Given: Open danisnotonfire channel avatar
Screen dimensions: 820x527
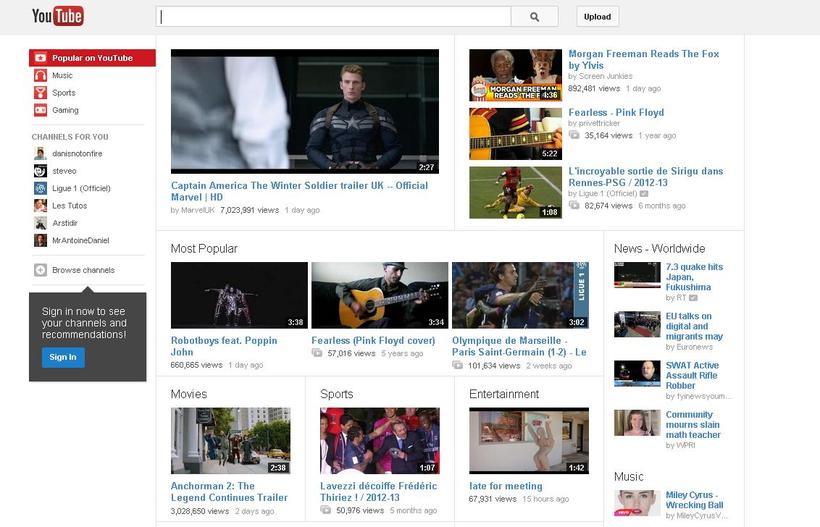Looking at the screenshot, I should (40, 154).
